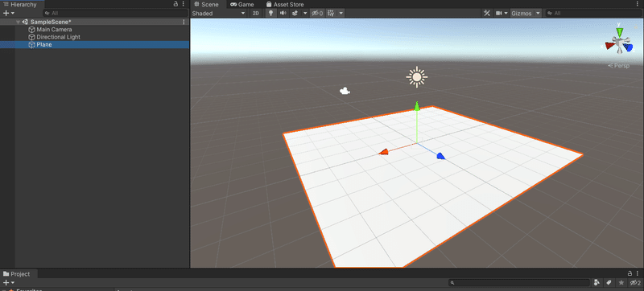Click the Project favorites star icon
This screenshot has width=644, height=291.
click(x=621, y=283)
